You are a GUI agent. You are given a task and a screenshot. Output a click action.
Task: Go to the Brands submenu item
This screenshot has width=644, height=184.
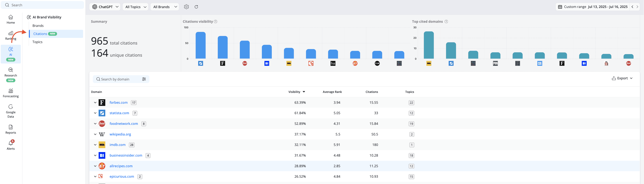tap(38, 26)
